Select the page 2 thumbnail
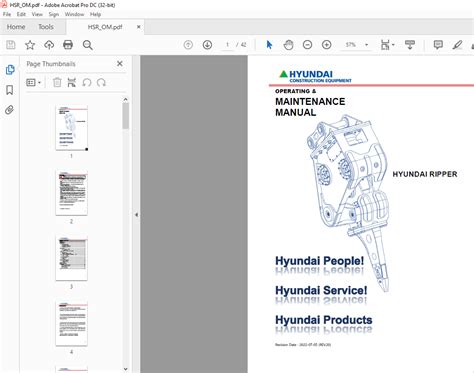The image size is (474, 373). [x=71, y=193]
